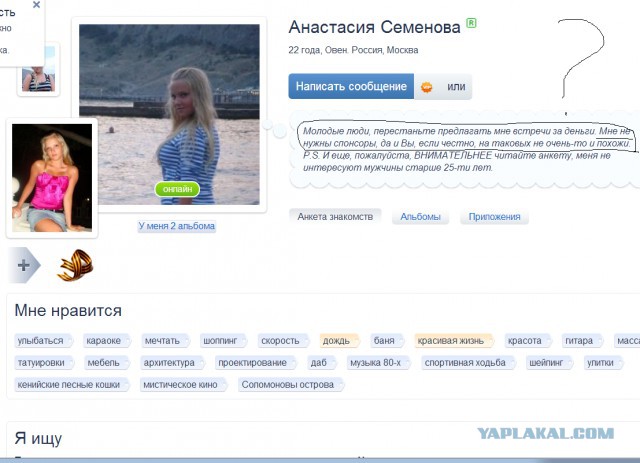Click the orange VIP icon
This screenshot has width=640, height=463.
tap(427, 87)
